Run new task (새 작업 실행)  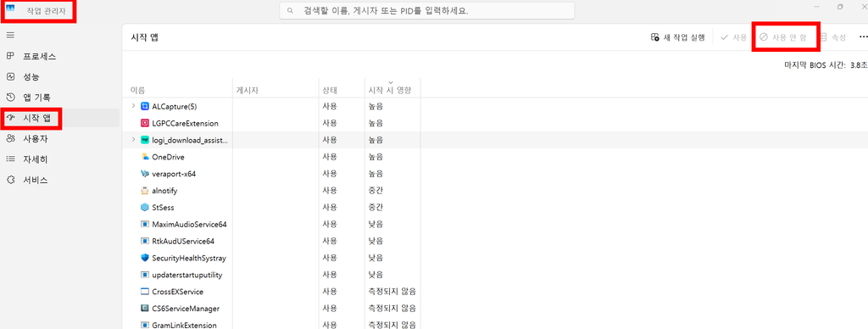point(678,37)
